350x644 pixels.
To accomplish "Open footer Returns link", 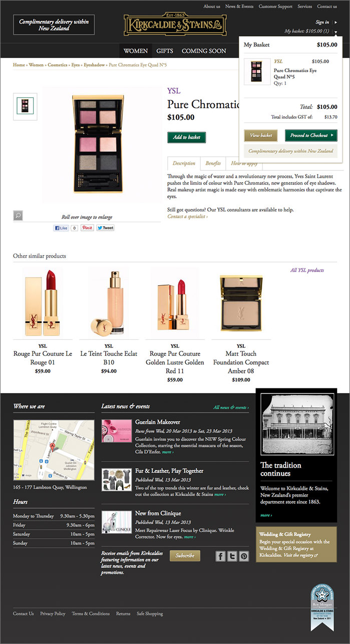I will (123, 613).
